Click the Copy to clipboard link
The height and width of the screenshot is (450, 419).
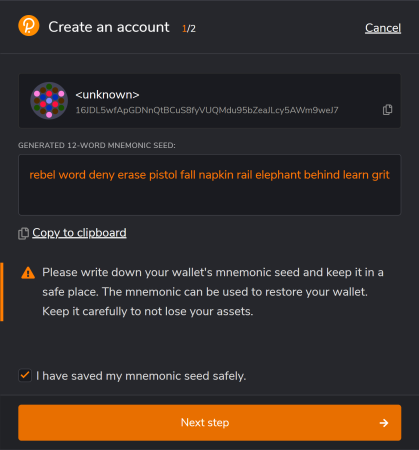click(79, 233)
